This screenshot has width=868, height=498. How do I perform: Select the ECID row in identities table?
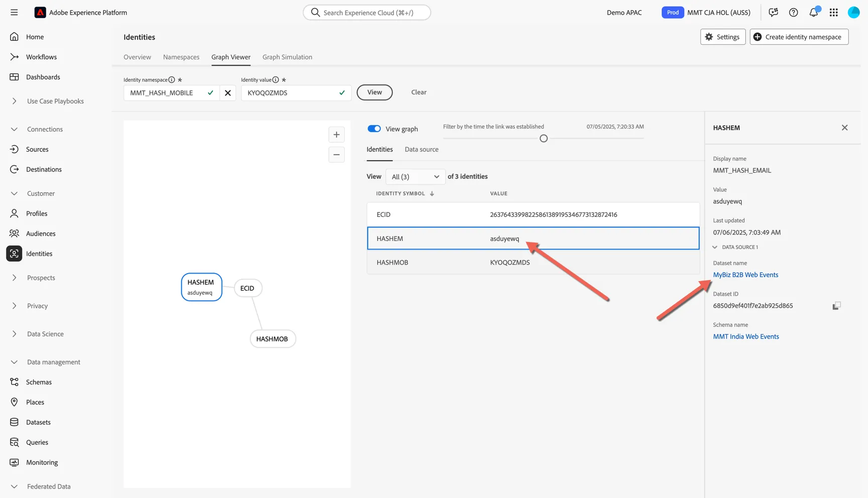pos(533,214)
